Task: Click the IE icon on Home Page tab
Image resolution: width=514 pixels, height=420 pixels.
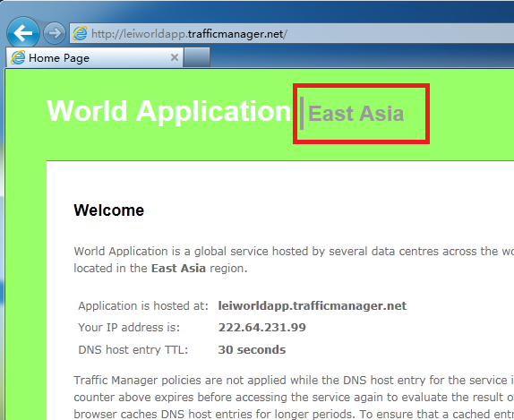Action: click(18, 57)
